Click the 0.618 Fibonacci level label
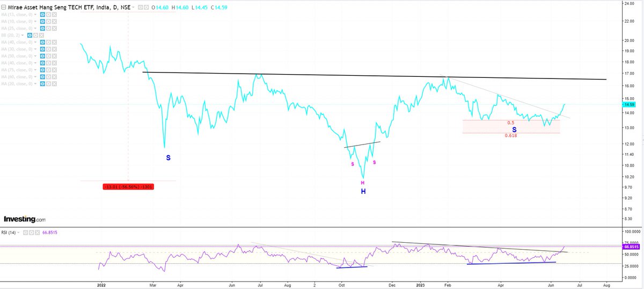The width and height of the screenshot is (644, 289). (510, 136)
